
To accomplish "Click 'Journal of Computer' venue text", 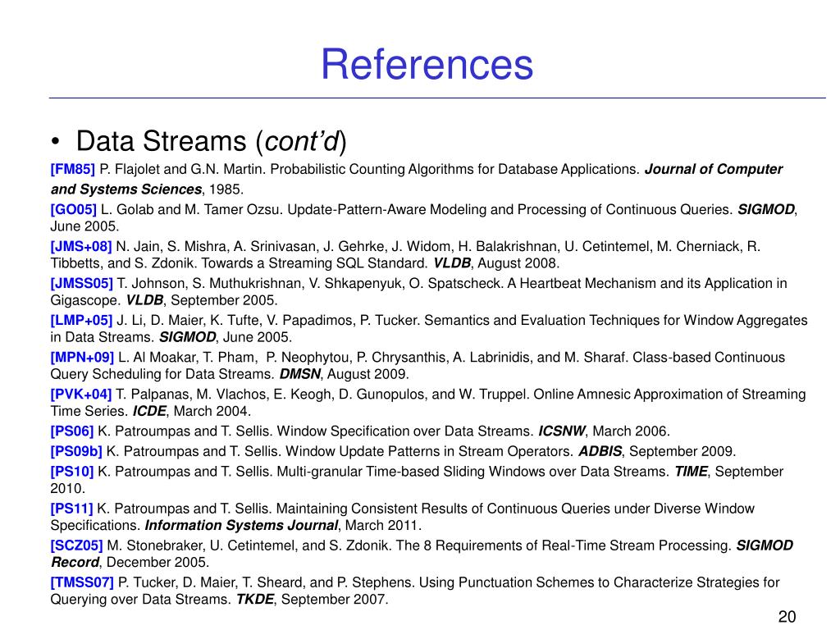I will 714,169.
